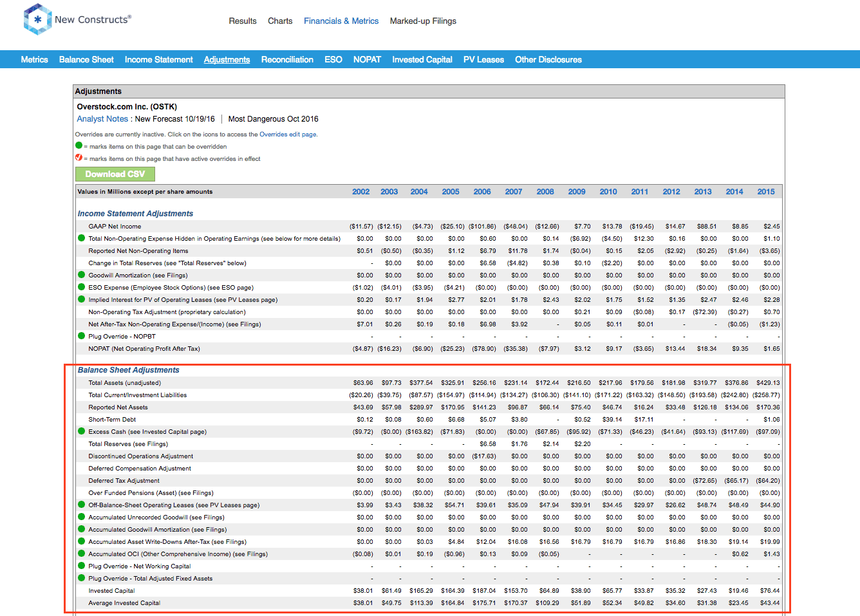Click override icon for Accumulated Asset Write-Downs
This screenshot has width=860, height=616.
click(81, 541)
